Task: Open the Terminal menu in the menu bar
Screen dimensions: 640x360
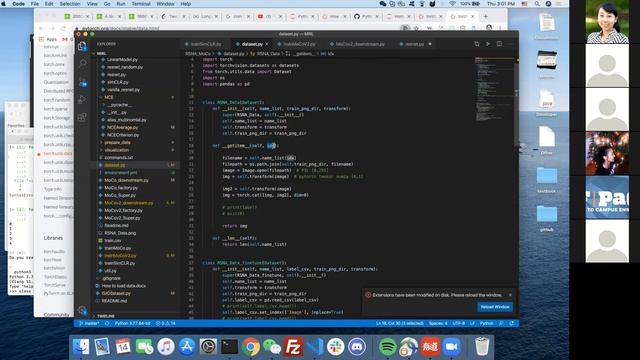Action: click(x=141, y=4)
